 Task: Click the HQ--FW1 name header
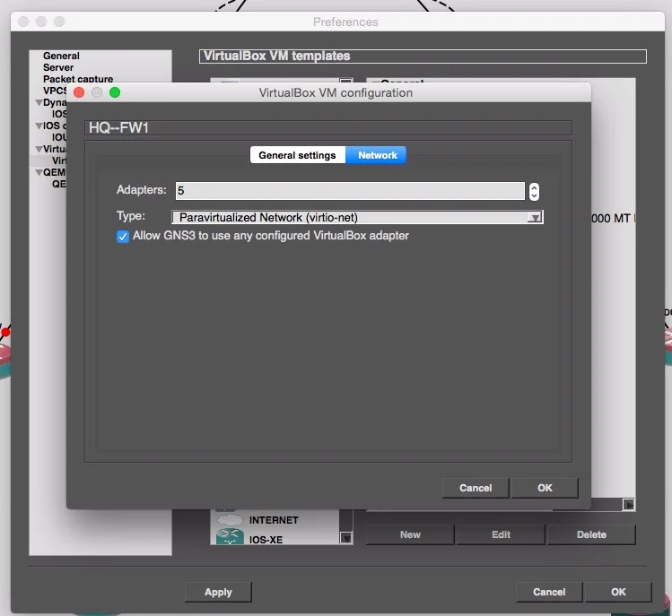pos(328,127)
